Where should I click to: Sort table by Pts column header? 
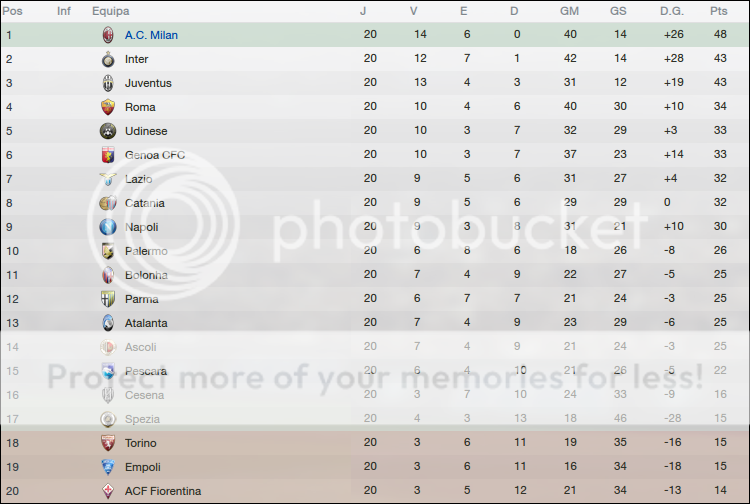[718, 11]
